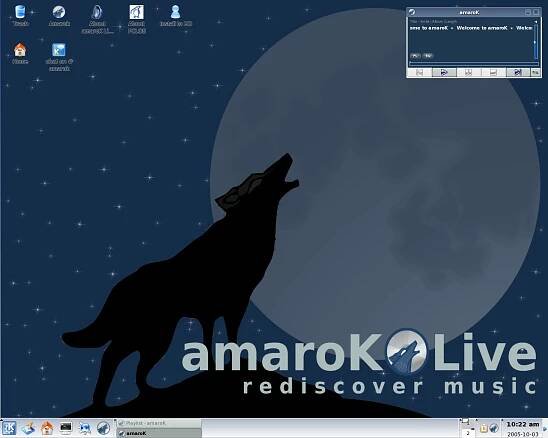
Task: Switch to virtual desktop 2 in pager
Action: pos(468,433)
